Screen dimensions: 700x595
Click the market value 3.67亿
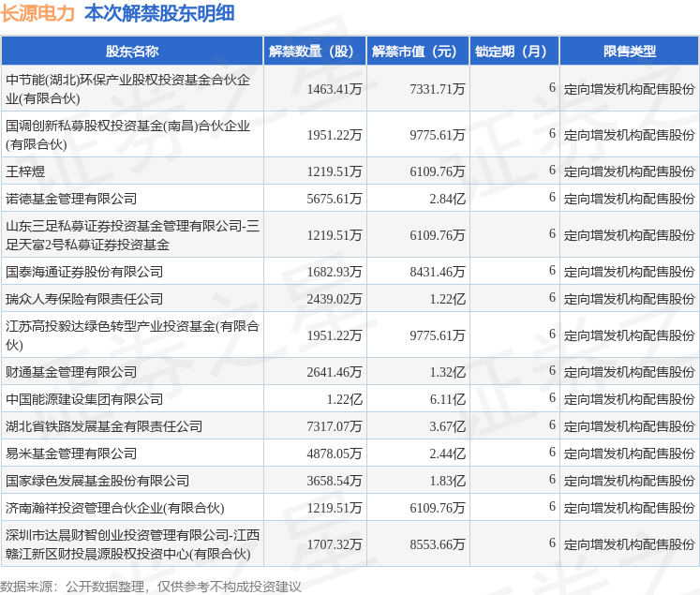pyautogui.click(x=447, y=426)
